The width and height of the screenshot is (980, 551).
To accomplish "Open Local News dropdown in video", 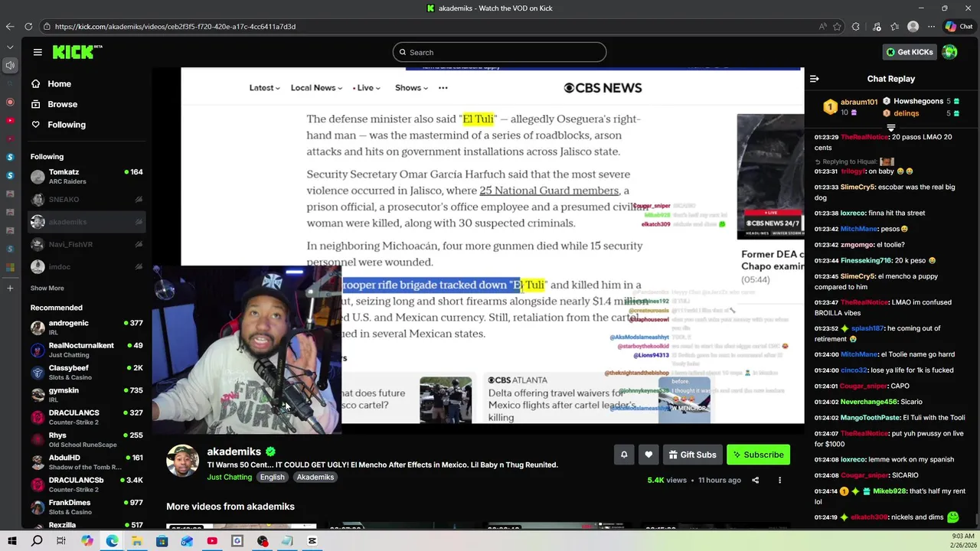I will point(316,88).
